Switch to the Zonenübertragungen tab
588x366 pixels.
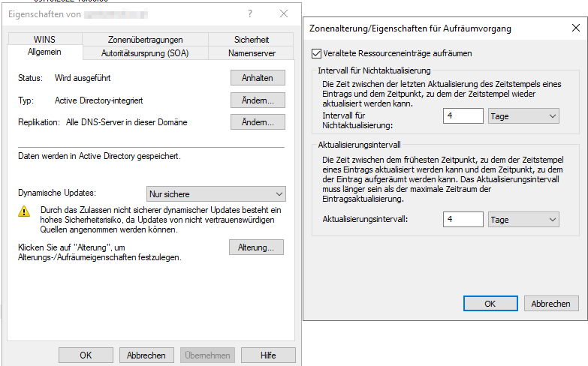(145, 39)
